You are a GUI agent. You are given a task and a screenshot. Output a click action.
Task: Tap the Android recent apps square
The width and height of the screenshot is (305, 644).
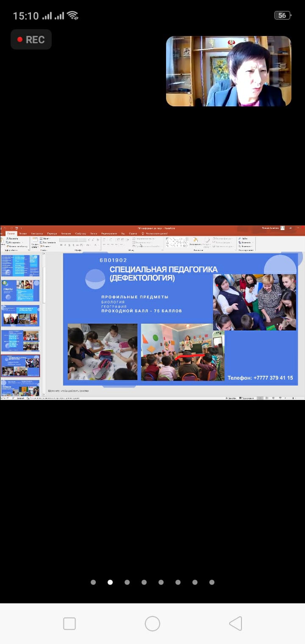(x=69, y=624)
